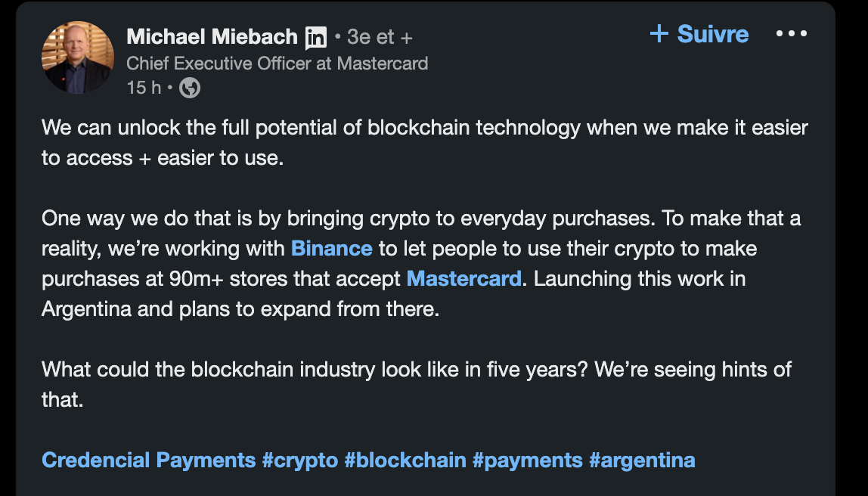Click the '3e et +' connection degree

click(x=380, y=36)
